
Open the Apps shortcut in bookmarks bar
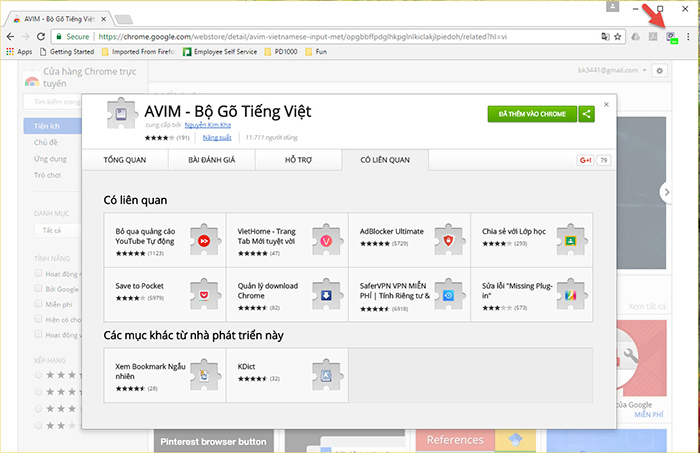[x=19, y=52]
